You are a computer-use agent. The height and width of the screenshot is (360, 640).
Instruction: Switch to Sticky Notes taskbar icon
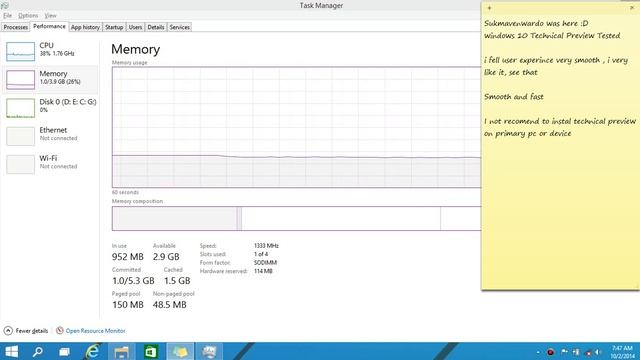(180, 351)
